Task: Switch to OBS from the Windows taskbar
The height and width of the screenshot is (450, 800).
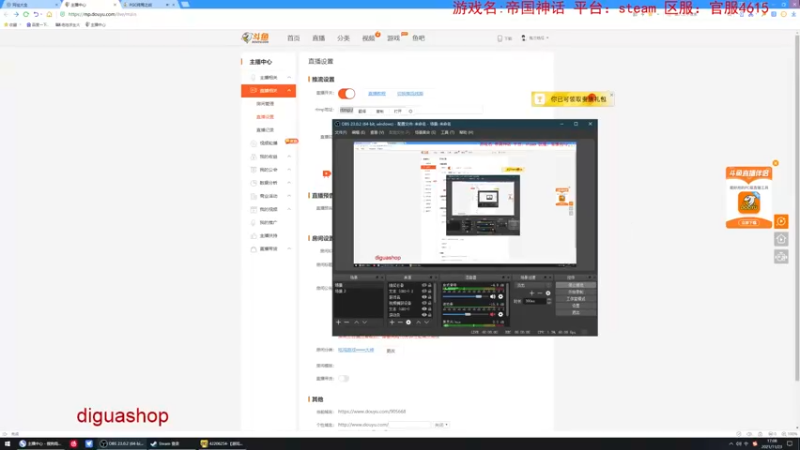Action: tap(121, 444)
